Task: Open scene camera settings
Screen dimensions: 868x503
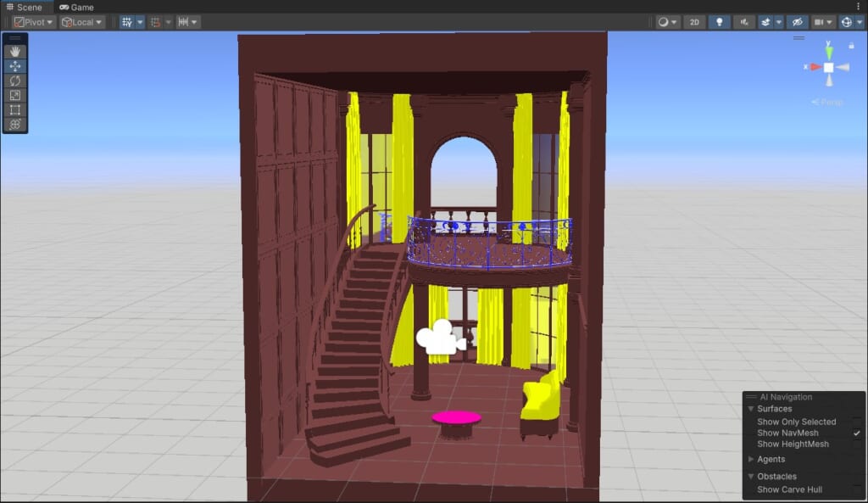Action: point(822,22)
